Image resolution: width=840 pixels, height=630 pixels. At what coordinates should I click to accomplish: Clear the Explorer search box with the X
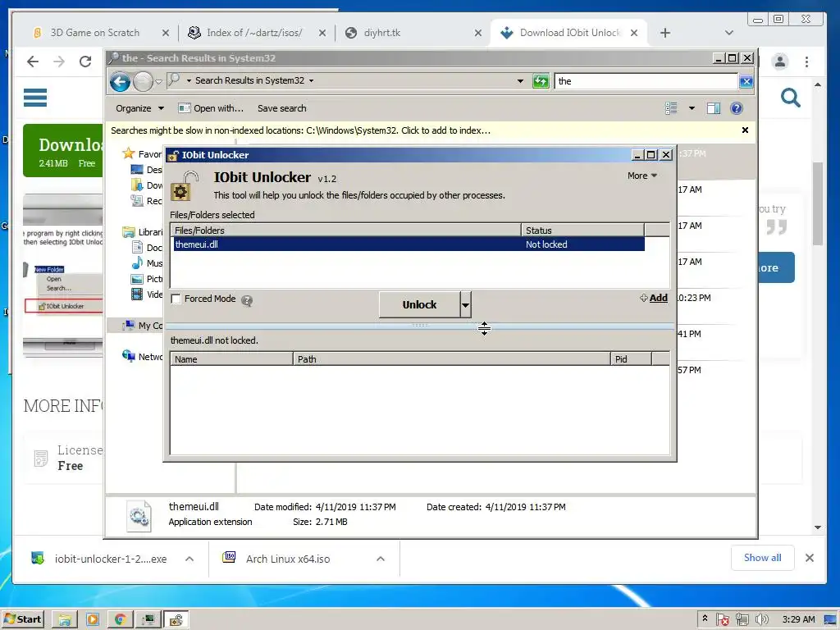(x=746, y=81)
